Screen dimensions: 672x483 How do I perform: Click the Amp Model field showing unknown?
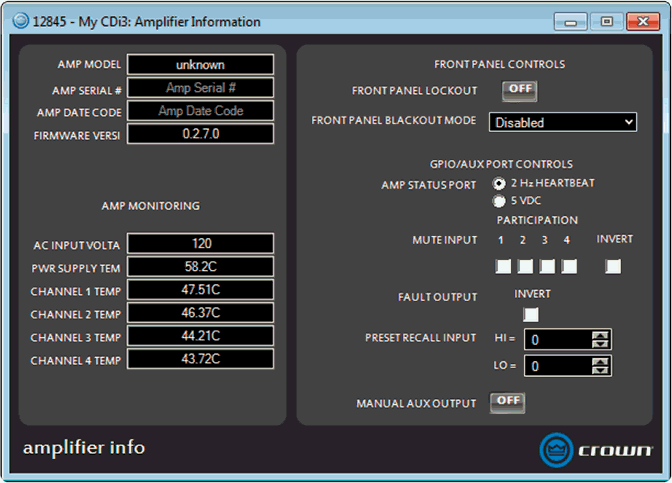pyautogui.click(x=201, y=65)
